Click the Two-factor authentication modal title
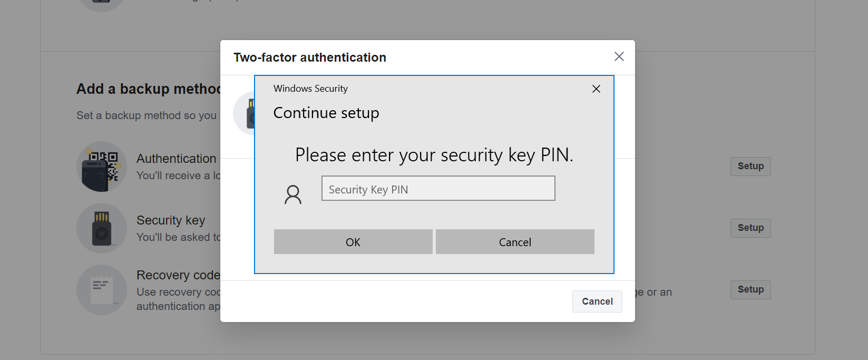The width and height of the screenshot is (868, 360). pyautogui.click(x=310, y=57)
